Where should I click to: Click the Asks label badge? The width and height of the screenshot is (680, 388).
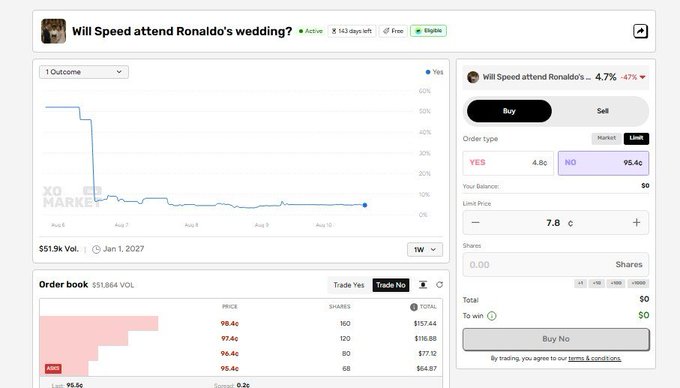[53, 368]
